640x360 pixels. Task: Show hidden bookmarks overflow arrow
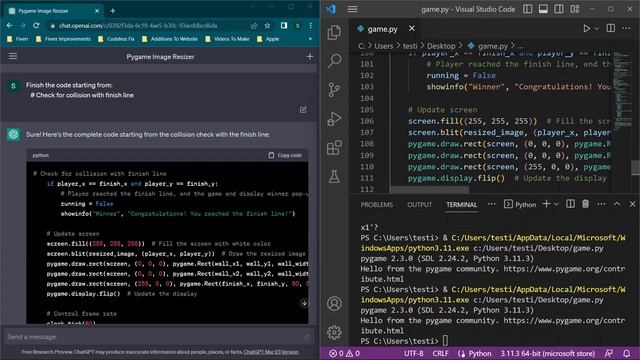pos(310,39)
